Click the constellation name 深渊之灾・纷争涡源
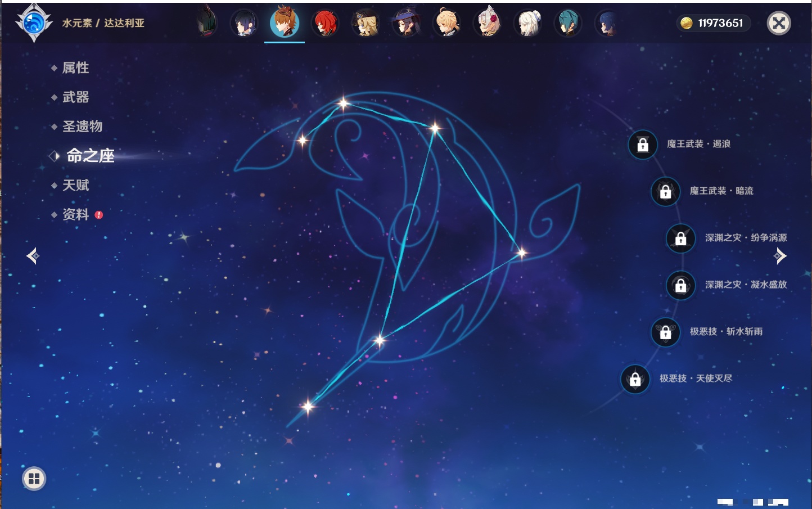The width and height of the screenshot is (812, 509). coord(746,237)
